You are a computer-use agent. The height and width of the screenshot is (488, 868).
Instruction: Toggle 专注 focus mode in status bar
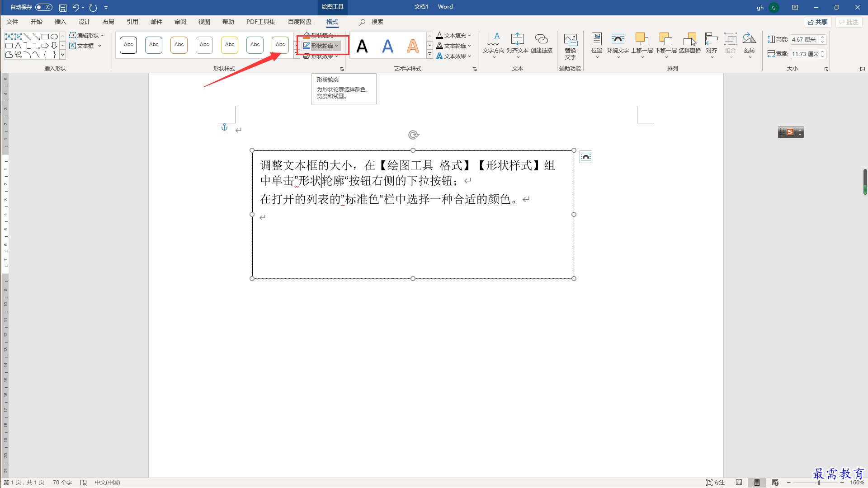715,483
